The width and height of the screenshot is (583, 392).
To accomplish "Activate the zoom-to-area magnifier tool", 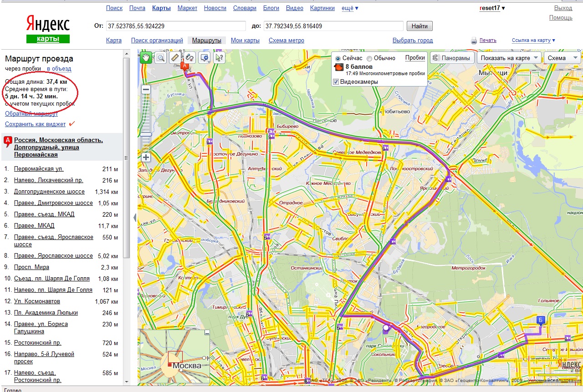I will pyautogui.click(x=160, y=57).
